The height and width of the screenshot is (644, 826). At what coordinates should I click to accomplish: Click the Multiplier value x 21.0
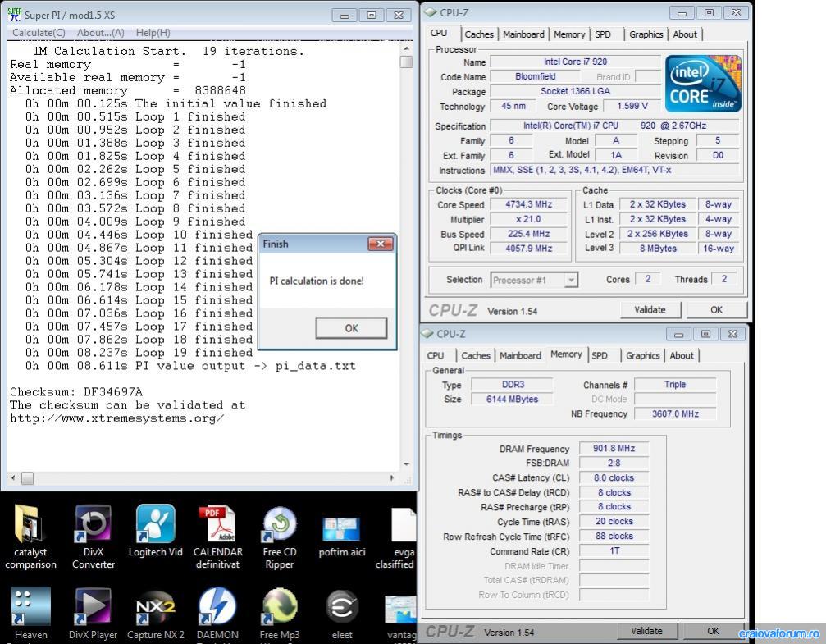529,219
